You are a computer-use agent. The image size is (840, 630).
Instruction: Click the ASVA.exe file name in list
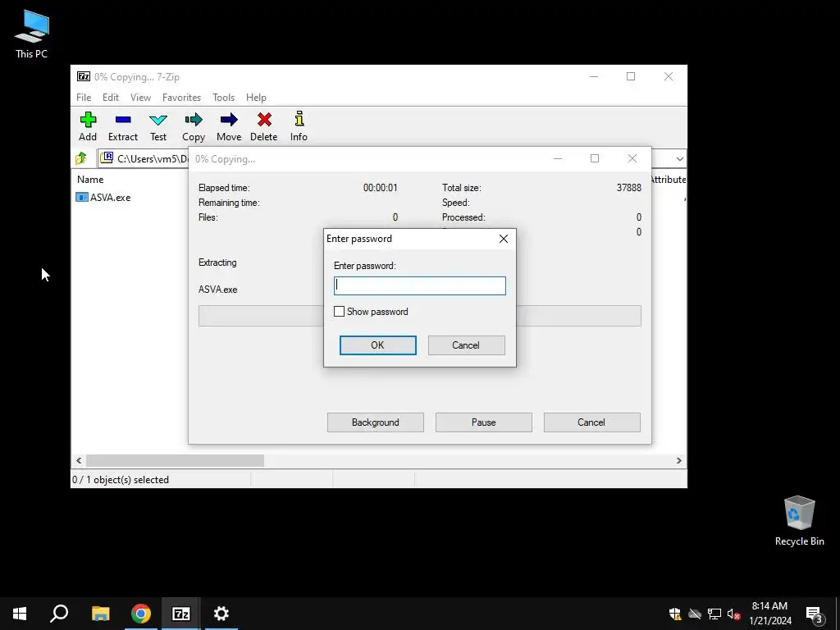111,197
